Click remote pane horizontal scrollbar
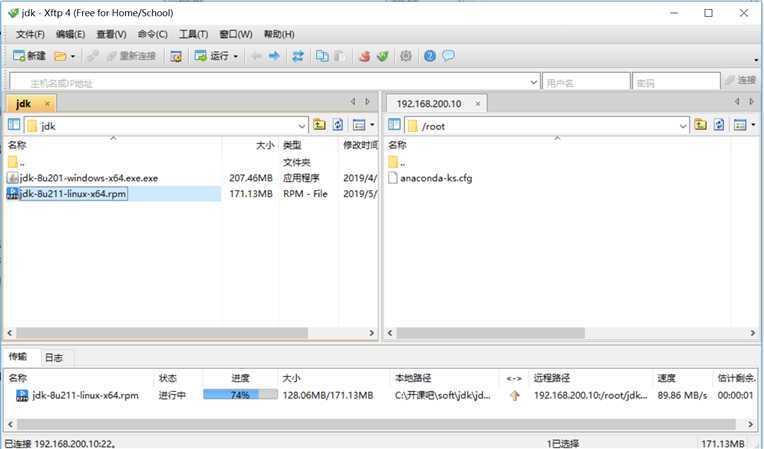The width and height of the screenshot is (764, 449). pos(491,333)
